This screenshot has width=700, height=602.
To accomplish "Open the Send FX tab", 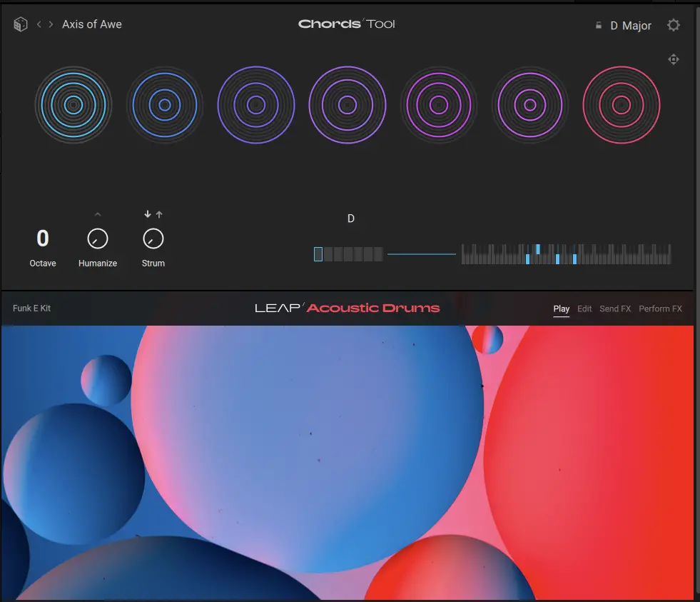I will tap(615, 308).
